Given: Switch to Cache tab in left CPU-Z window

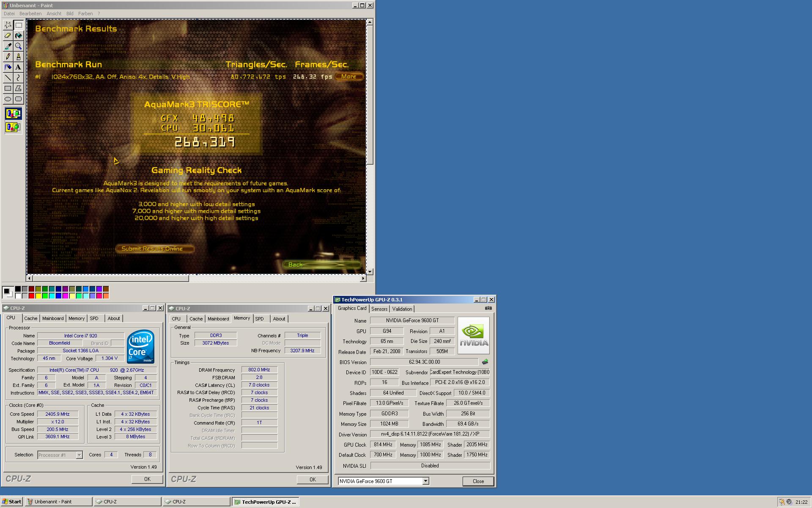Looking at the screenshot, I should (x=30, y=318).
